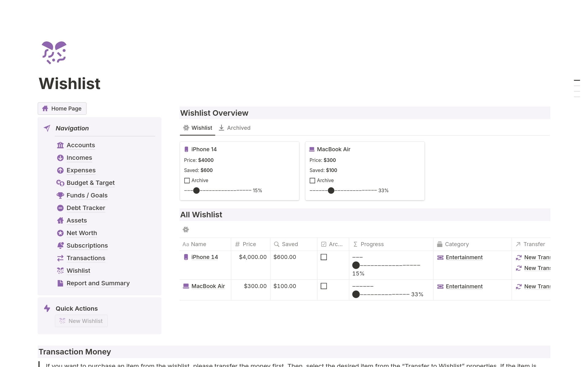Screen dimensions: 588x367
Task: Click the phone icon in iPhone 14 table row
Action: (186, 257)
